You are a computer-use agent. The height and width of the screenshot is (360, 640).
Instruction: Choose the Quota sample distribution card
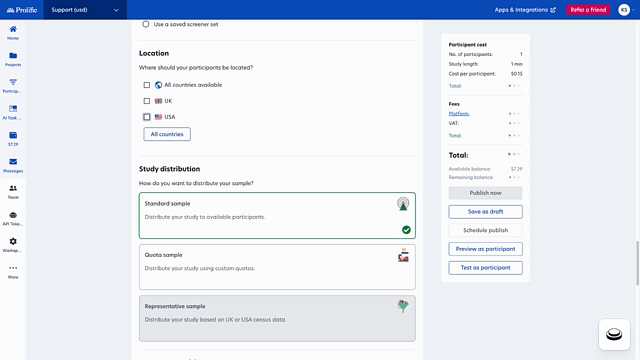(277, 267)
